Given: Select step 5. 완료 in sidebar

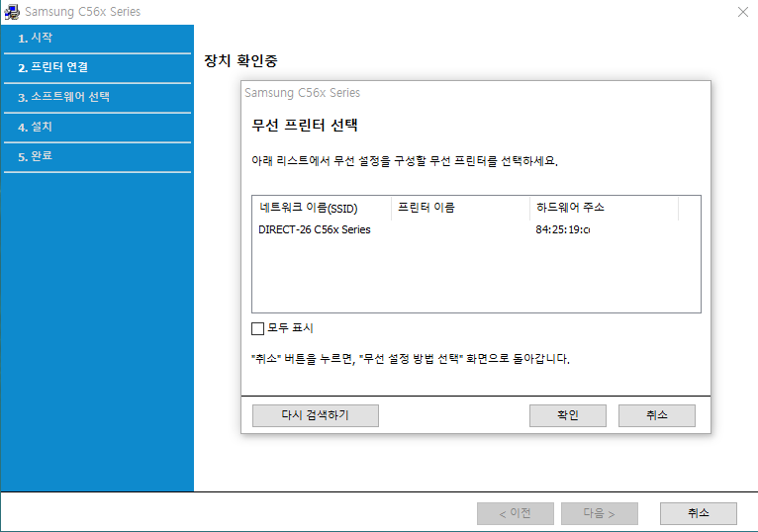Looking at the screenshot, I should coord(97,156).
